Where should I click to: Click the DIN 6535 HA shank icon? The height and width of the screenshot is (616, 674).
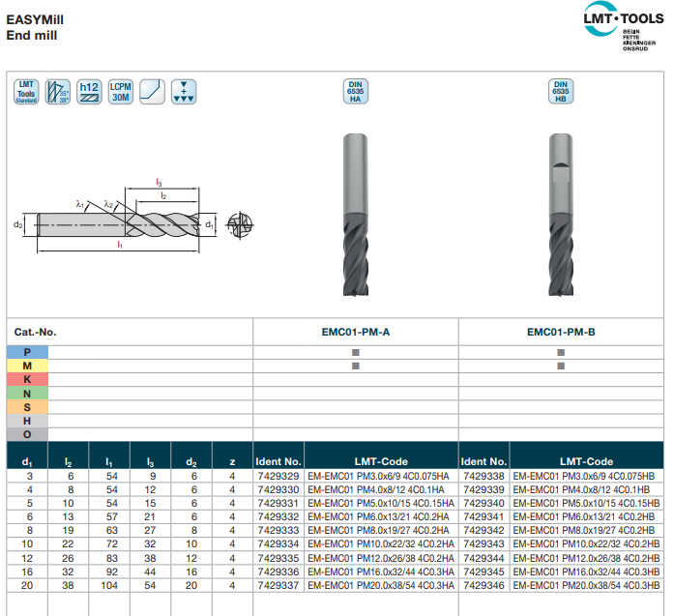356,91
